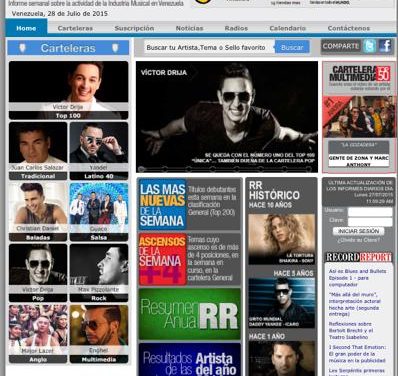This screenshot has height=376, width=398.
Task: Open 'Así es Blues and Bullets' article link
Action: (357, 278)
